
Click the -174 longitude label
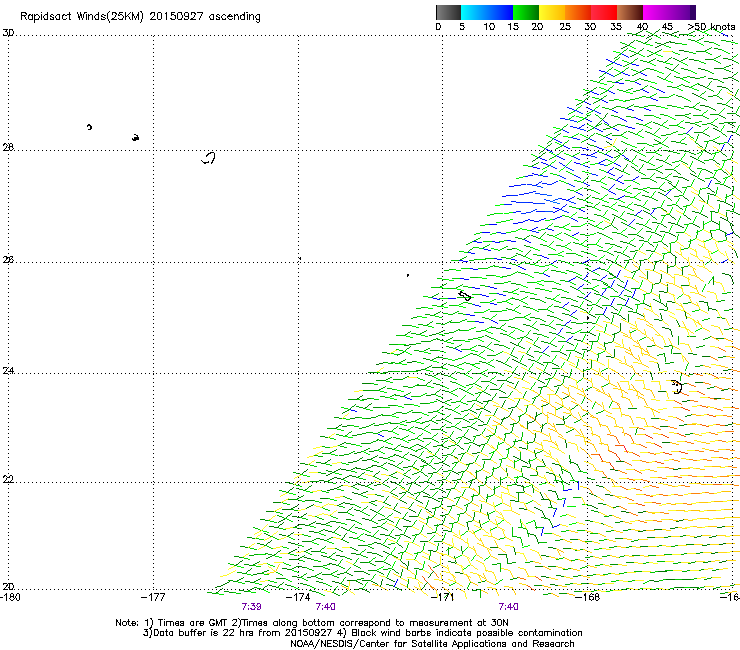tap(298, 597)
